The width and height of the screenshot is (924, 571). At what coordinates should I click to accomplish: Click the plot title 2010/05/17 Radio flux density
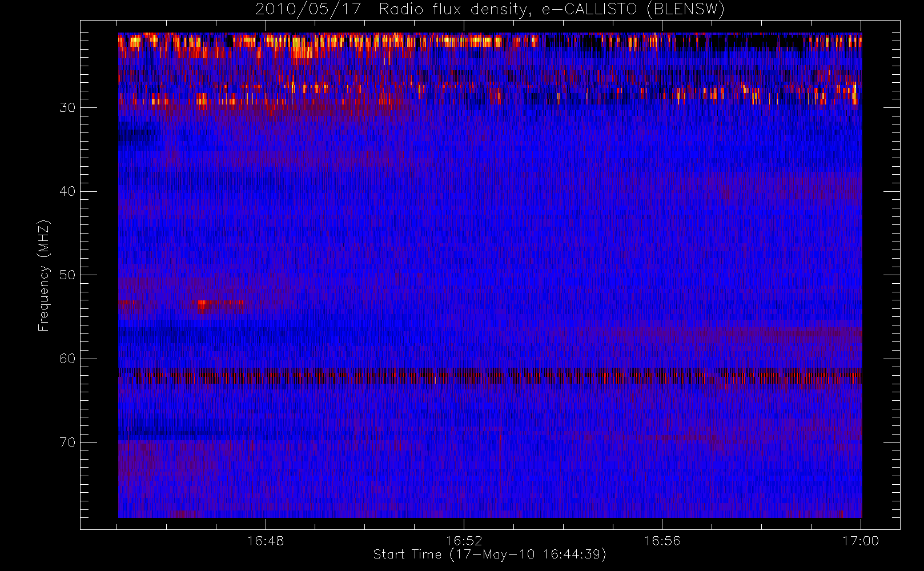coord(490,10)
